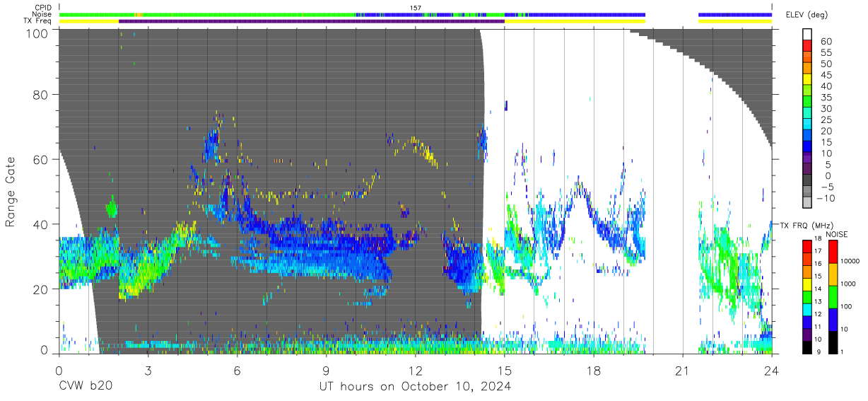Select the 100 tick on Range Gate axis
This screenshot has width=868, height=401.
click(x=37, y=33)
